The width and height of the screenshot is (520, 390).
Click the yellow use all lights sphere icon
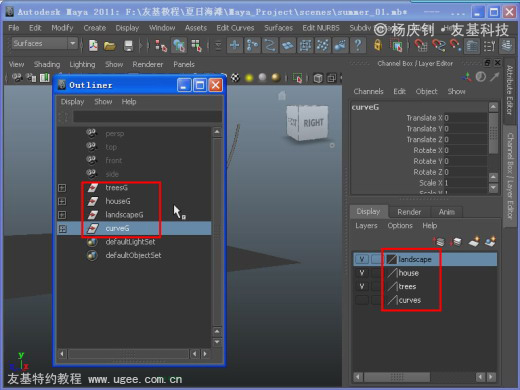click(249, 78)
